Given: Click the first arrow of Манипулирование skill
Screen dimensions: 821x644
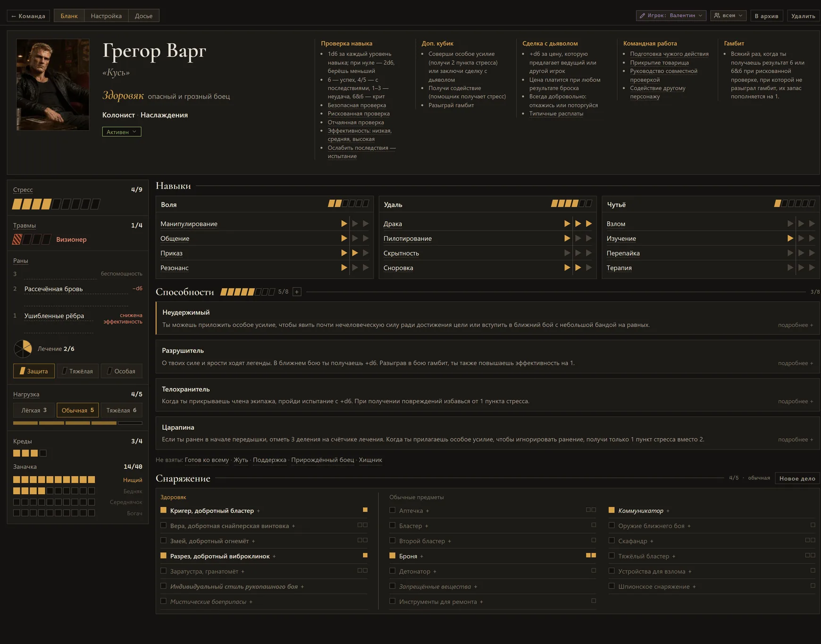Looking at the screenshot, I should (344, 224).
